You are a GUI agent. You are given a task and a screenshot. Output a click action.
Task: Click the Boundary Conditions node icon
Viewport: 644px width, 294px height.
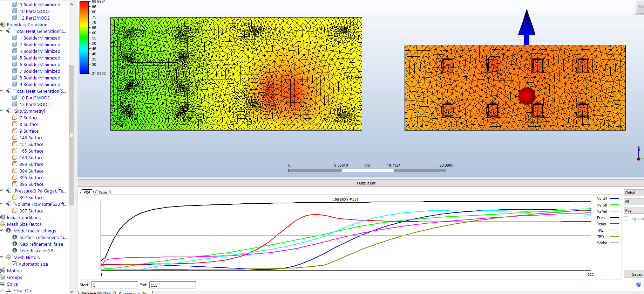[x=2, y=24]
